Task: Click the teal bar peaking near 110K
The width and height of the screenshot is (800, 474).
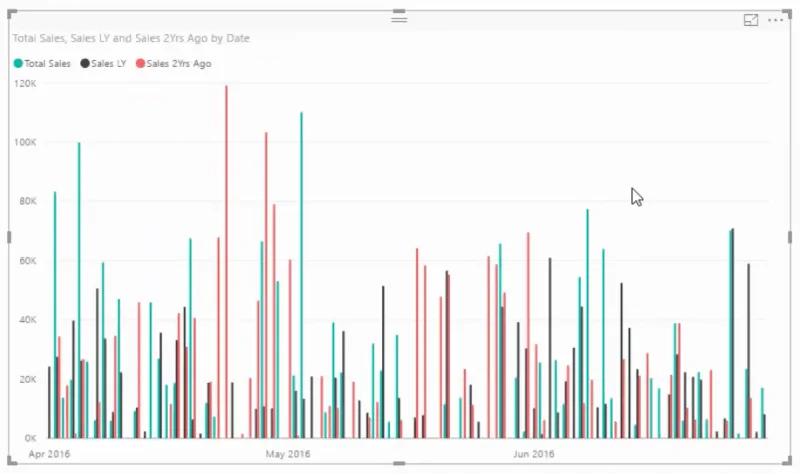Action: click(x=302, y=275)
